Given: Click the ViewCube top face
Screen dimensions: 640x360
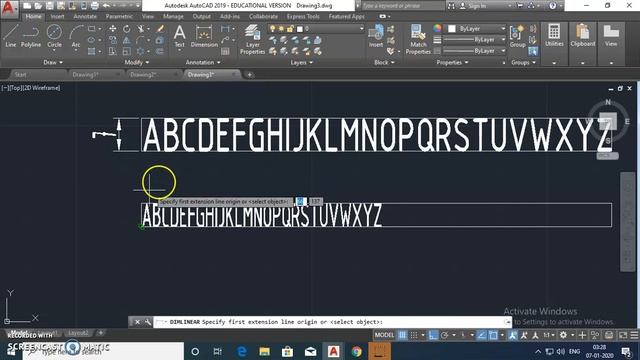Looking at the screenshot, I should click(x=608, y=121).
